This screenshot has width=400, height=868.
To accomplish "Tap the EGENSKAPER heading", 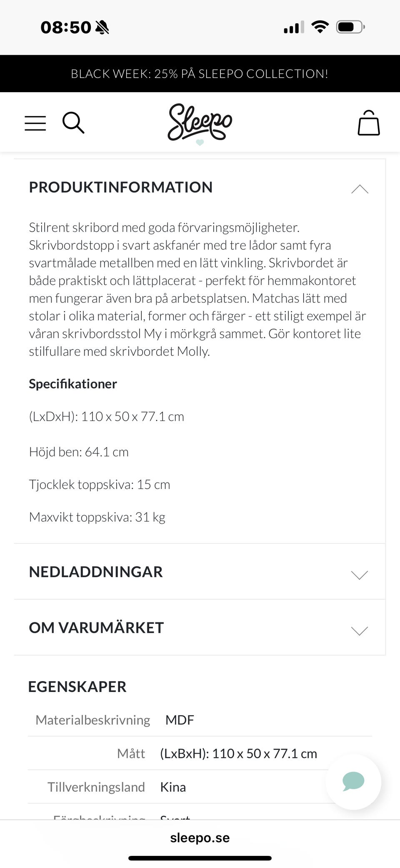I will (x=77, y=687).
